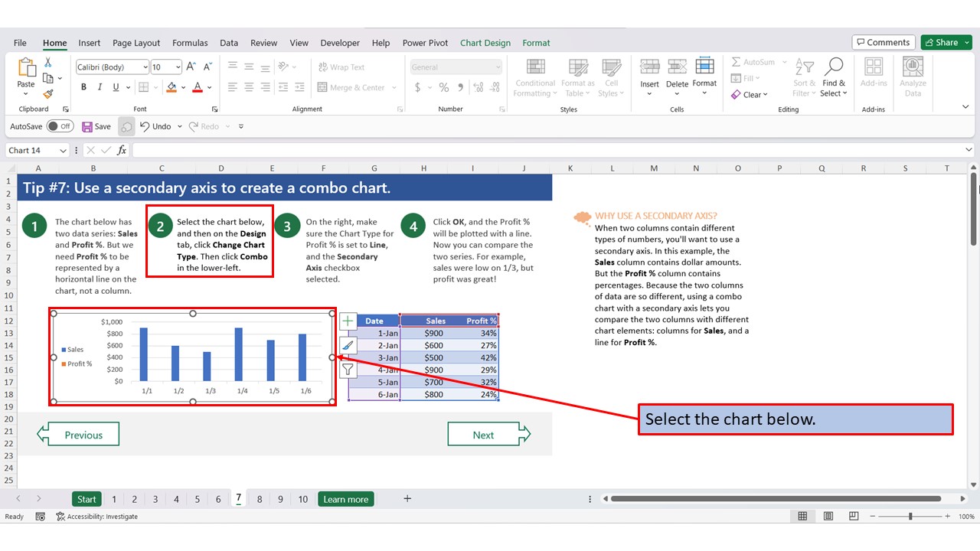This screenshot has height=551, width=980.
Task: Apply the Percent Style number format
Action: coord(443,86)
